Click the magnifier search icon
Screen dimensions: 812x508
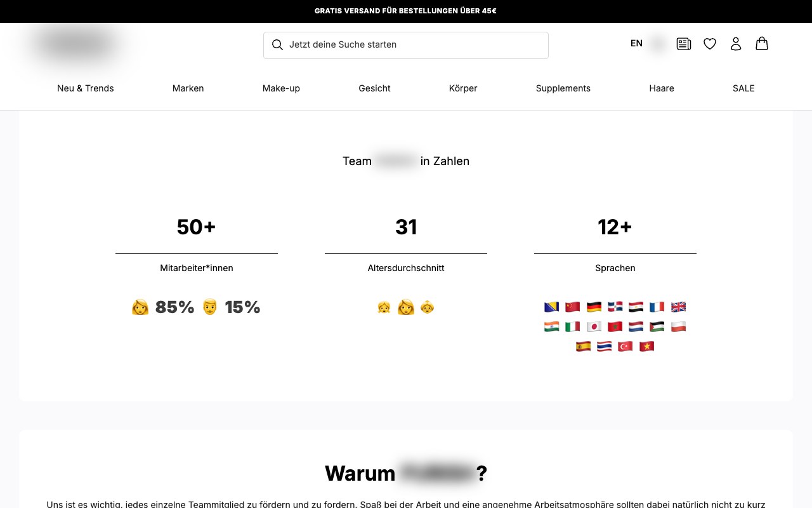pyautogui.click(x=277, y=44)
